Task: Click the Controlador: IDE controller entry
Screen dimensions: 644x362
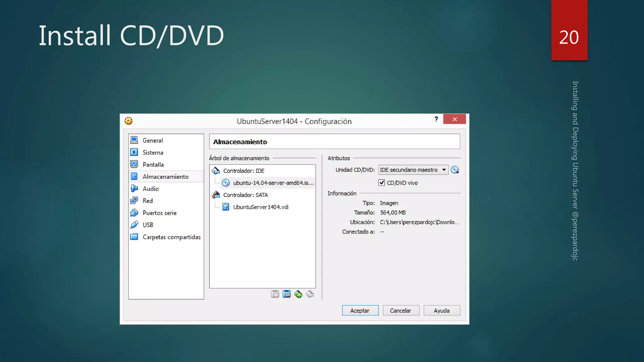Action: [243, 171]
